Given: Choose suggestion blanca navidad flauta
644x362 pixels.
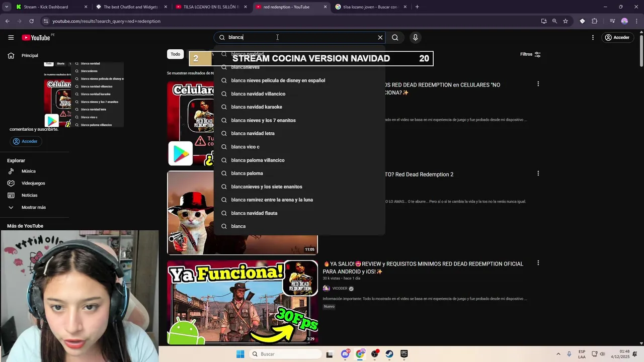Looking at the screenshot, I should click(299, 213).
